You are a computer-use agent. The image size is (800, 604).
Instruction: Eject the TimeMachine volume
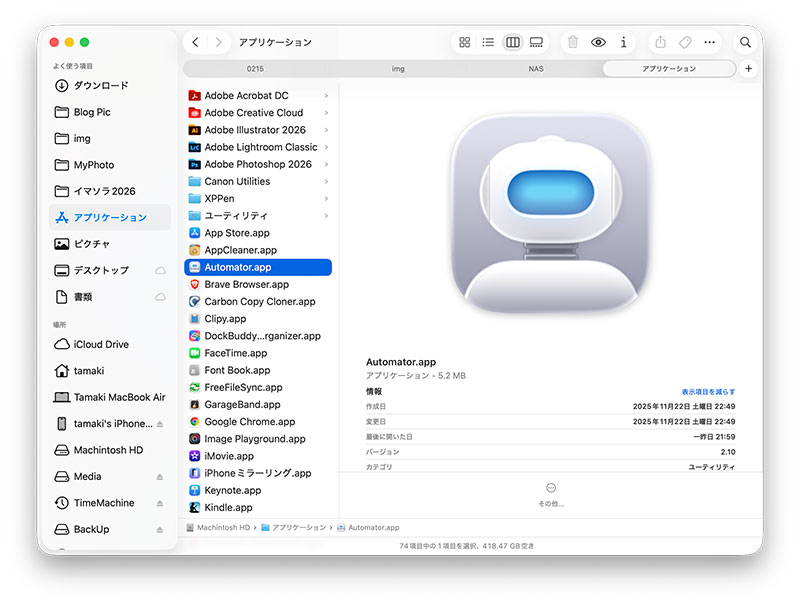(160, 503)
